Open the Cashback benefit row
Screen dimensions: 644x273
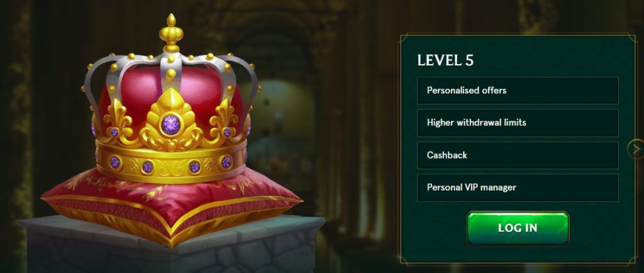(x=518, y=155)
